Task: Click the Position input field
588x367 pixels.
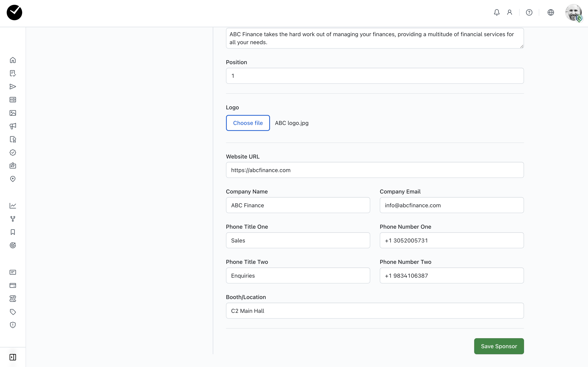Action: (x=375, y=76)
